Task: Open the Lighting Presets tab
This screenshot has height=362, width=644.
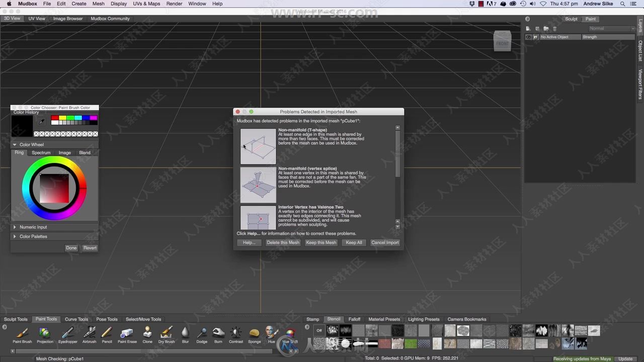Action: point(424,319)
